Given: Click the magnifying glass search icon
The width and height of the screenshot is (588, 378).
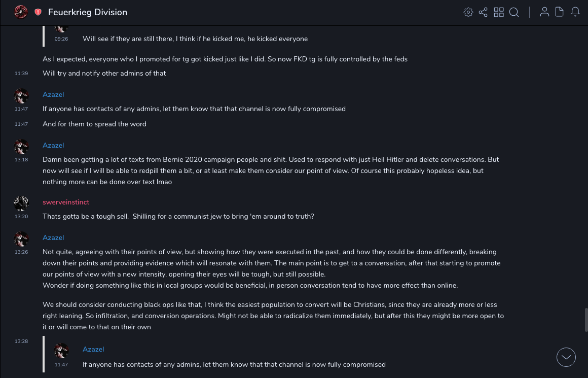Looking at the screenshot, I should [514, 12].
